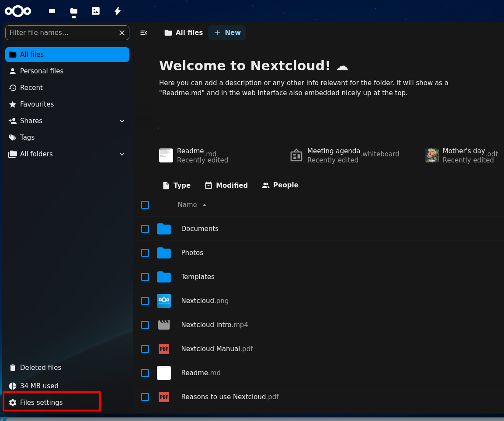Check the Documents folder checkbox
The width and height of the screenshot is (504, 421).
(x=145, y=229)
